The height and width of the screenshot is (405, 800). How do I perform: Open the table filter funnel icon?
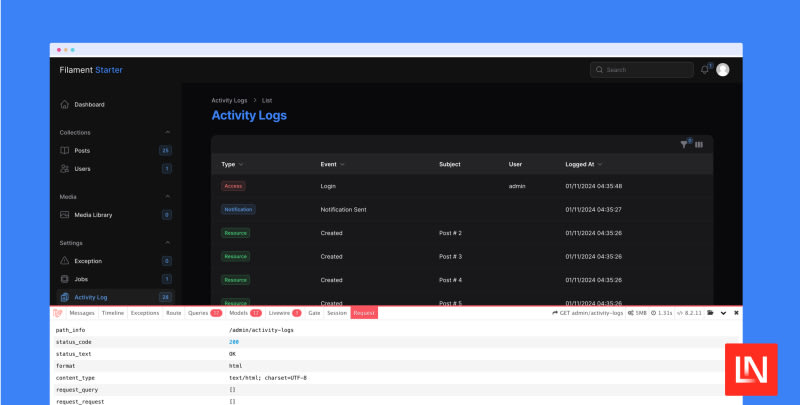click(x=684, y=145)
